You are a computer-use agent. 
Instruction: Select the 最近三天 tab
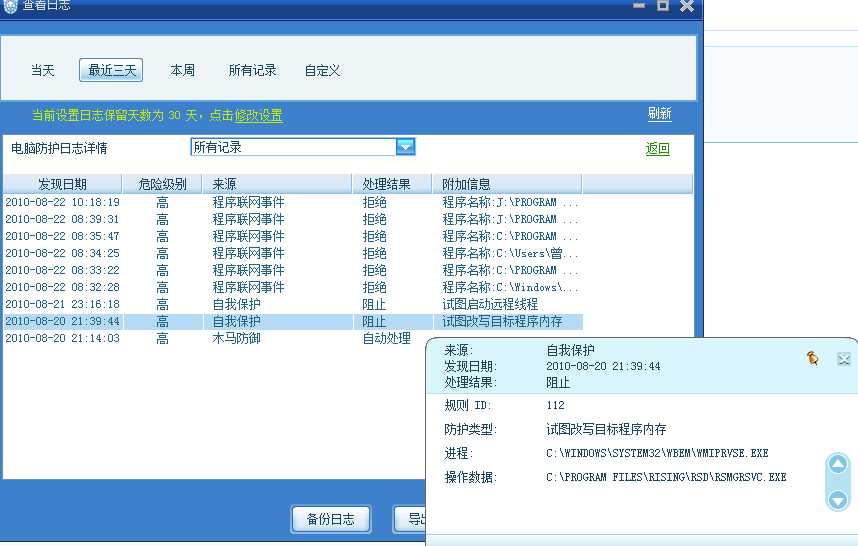(x=111, y=70)
